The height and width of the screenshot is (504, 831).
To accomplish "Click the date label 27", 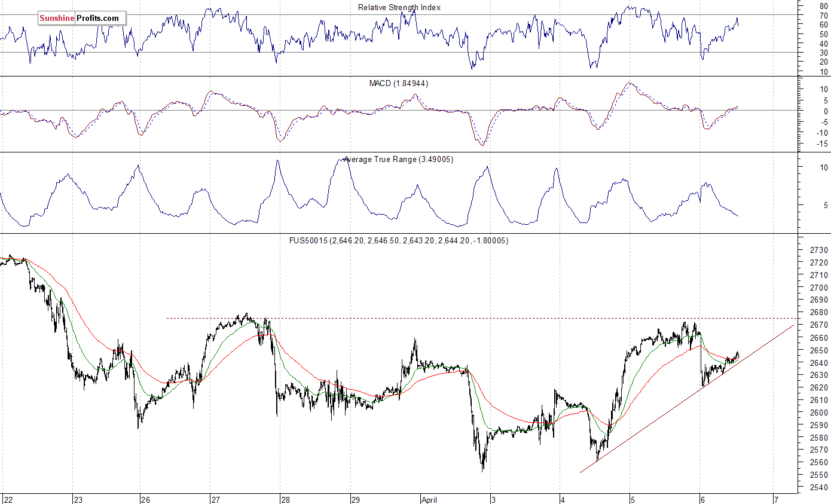I will click(216, 499).
